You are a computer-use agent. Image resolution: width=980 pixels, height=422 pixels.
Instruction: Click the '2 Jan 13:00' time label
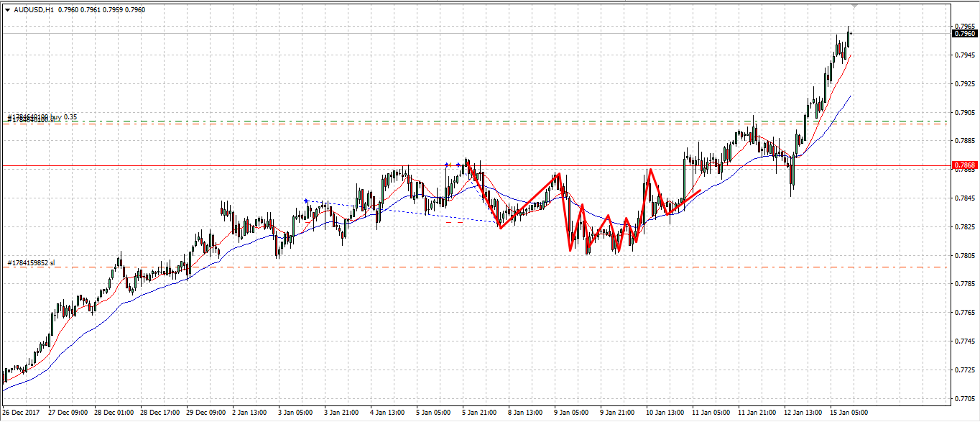pyautogui.click(x=249, y=413)
